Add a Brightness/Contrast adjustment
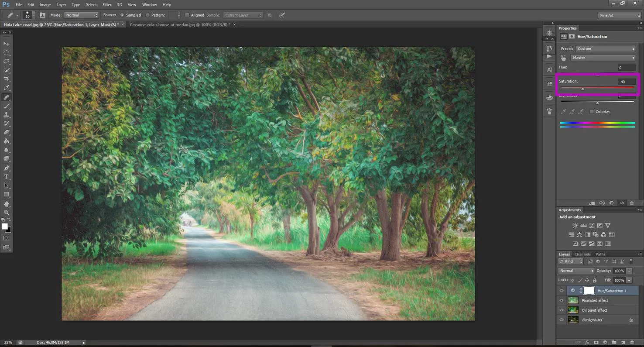644x347 pixels. 575,226
